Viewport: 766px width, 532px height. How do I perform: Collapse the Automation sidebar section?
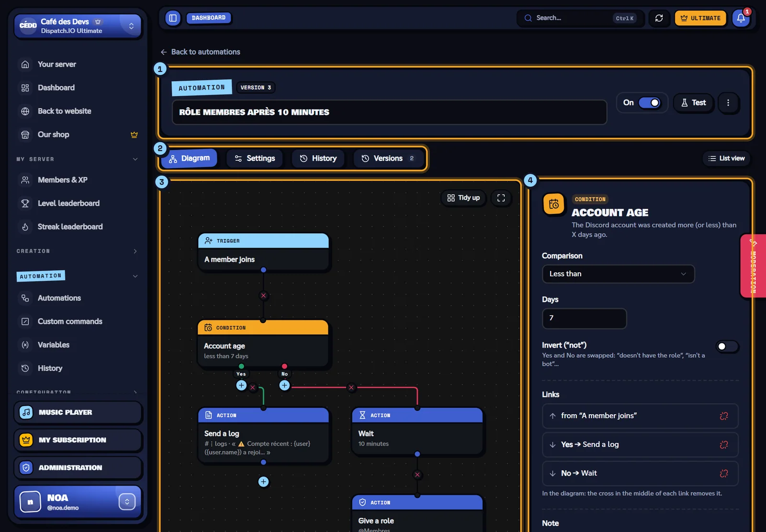coord(135,276)
